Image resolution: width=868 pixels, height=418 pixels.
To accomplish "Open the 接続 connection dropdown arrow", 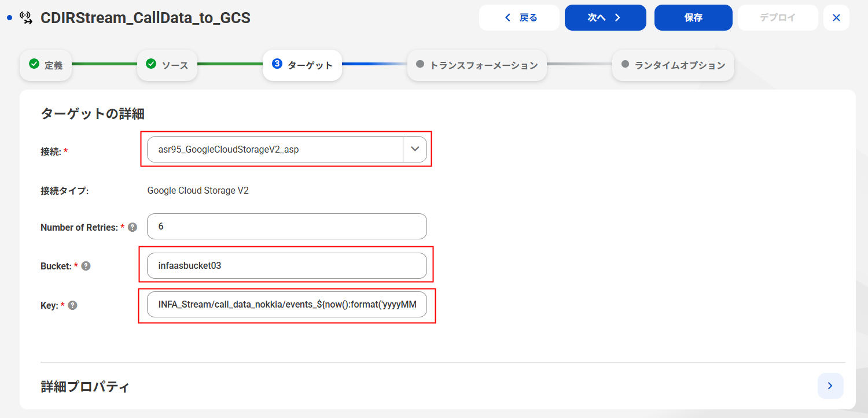I will (x=415, y=149).
